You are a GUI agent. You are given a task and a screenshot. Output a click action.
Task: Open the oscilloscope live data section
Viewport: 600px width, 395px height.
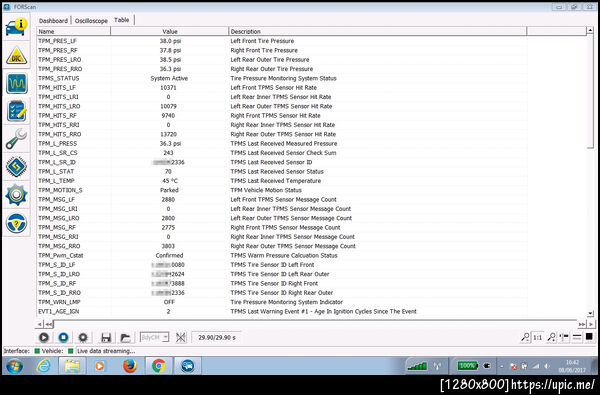[16, 83]
